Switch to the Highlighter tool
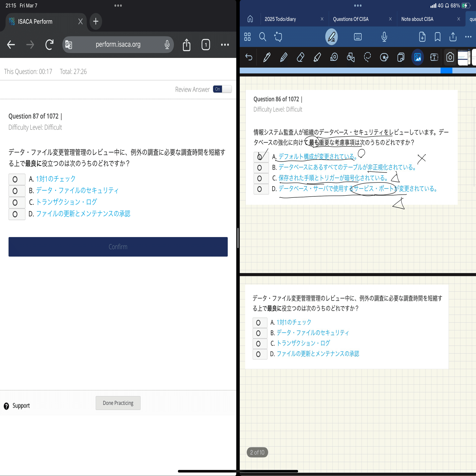The image size is (476, 476). click(x=317, y=57)
